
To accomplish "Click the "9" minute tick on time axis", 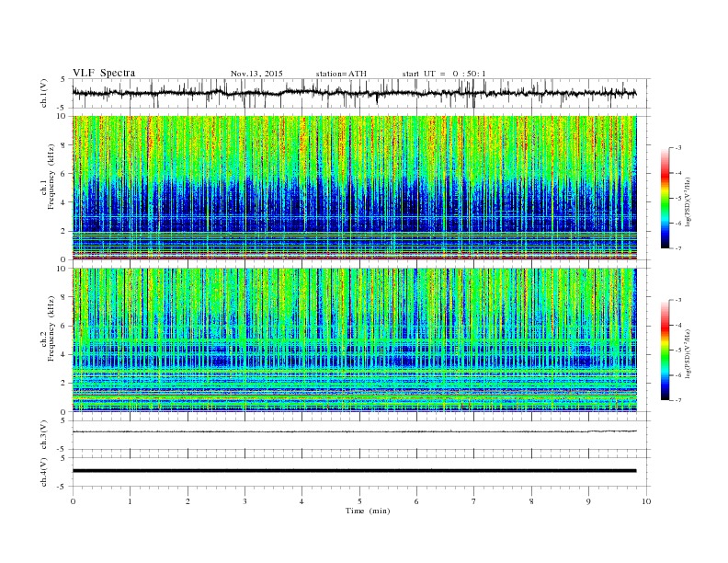I will pos(588,501).
